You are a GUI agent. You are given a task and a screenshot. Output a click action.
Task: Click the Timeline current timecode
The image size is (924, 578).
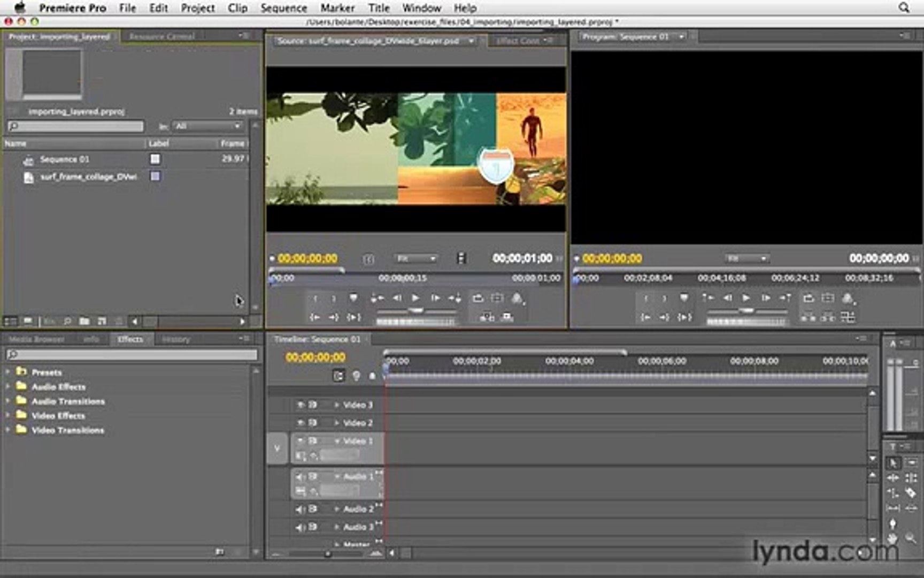tap(315, 358)
